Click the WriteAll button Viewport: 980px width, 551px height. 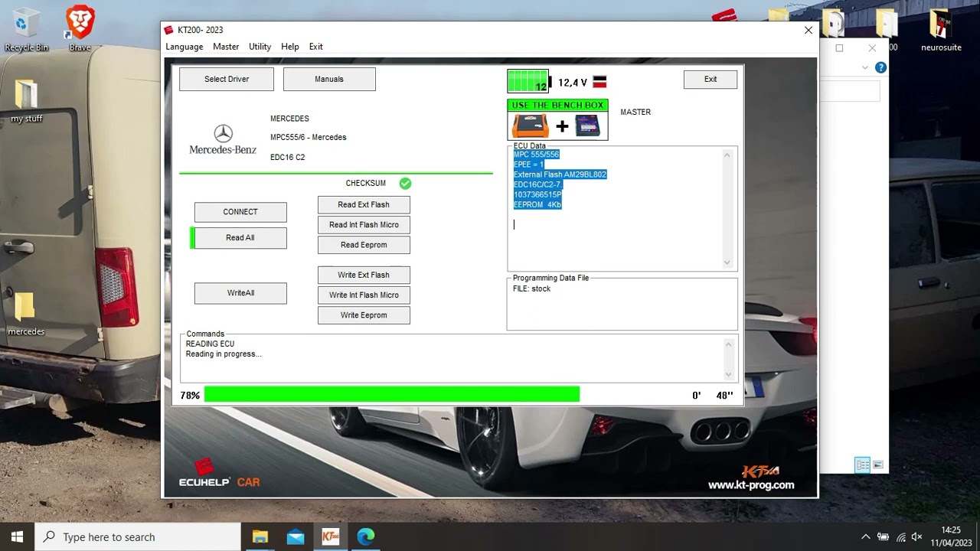click(x=240, y=293)
